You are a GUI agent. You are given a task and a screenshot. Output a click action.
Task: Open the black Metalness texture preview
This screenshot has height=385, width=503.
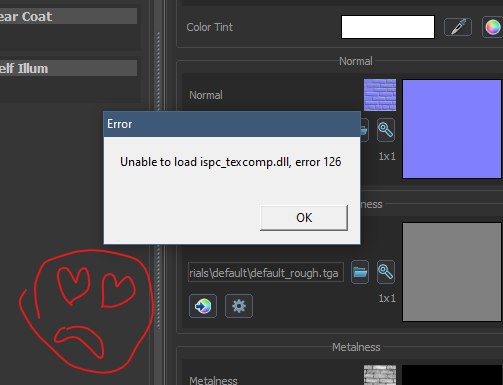point(452,375)
